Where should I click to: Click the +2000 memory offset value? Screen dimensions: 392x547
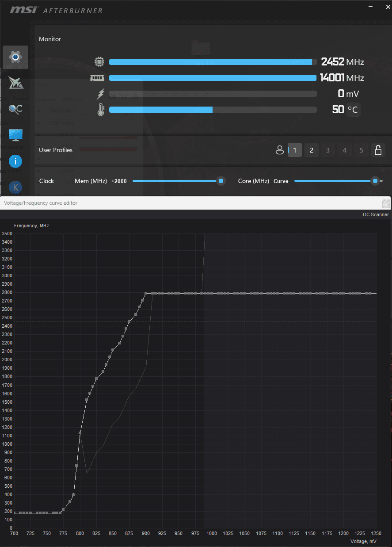(119, 181)
